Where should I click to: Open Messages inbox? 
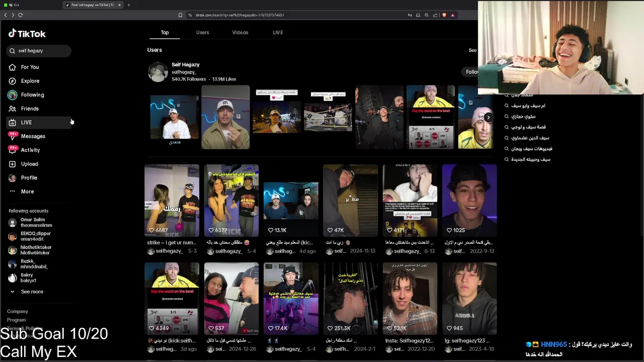33,136
